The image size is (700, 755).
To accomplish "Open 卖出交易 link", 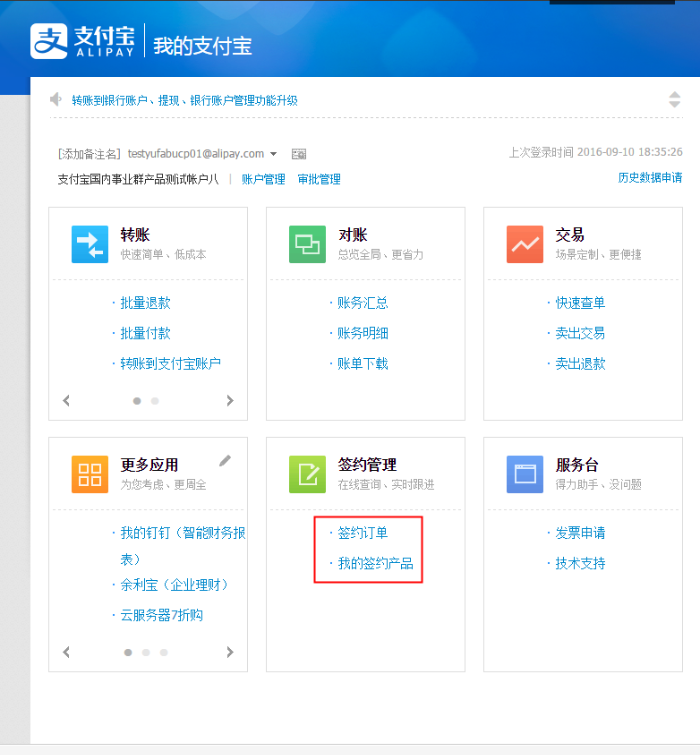I will click(x=580, y=333).
